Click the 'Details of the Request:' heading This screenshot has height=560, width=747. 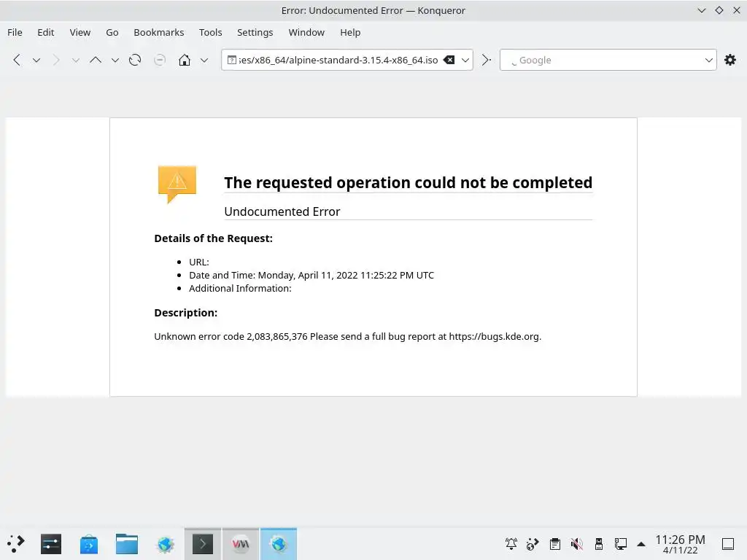coord(214,238)
